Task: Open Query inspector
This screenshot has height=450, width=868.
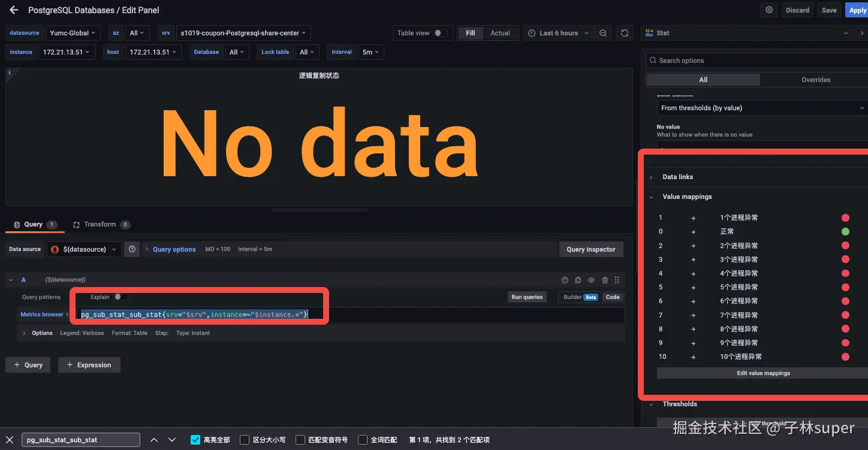Action: coord(591,249)
